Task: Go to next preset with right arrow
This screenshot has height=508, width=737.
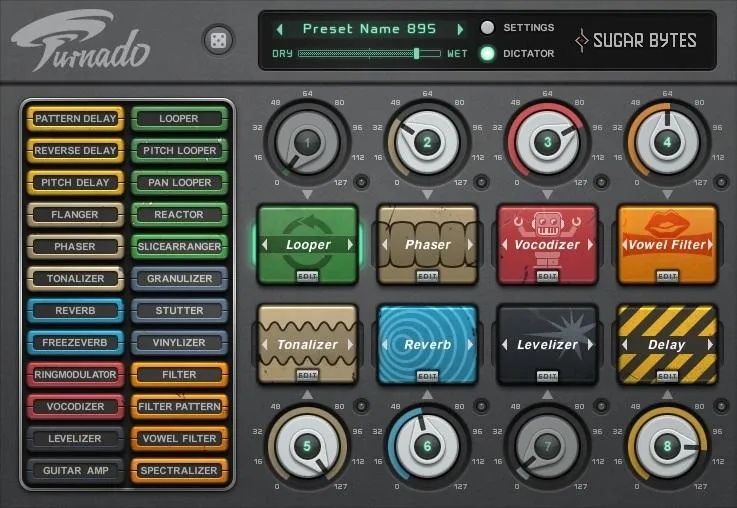Action: point(460,30)
